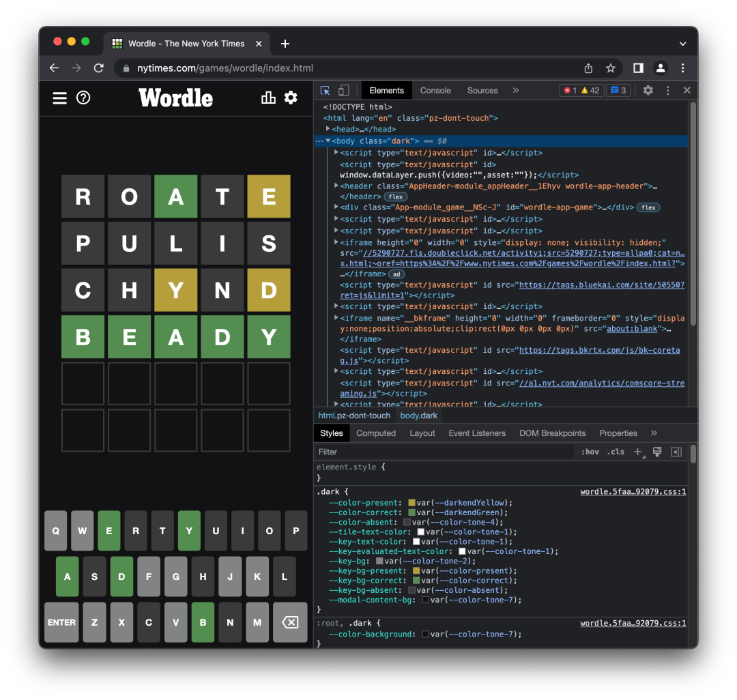
Task: Show more DevTools tabs chevron
Action: tap(516, 90)
